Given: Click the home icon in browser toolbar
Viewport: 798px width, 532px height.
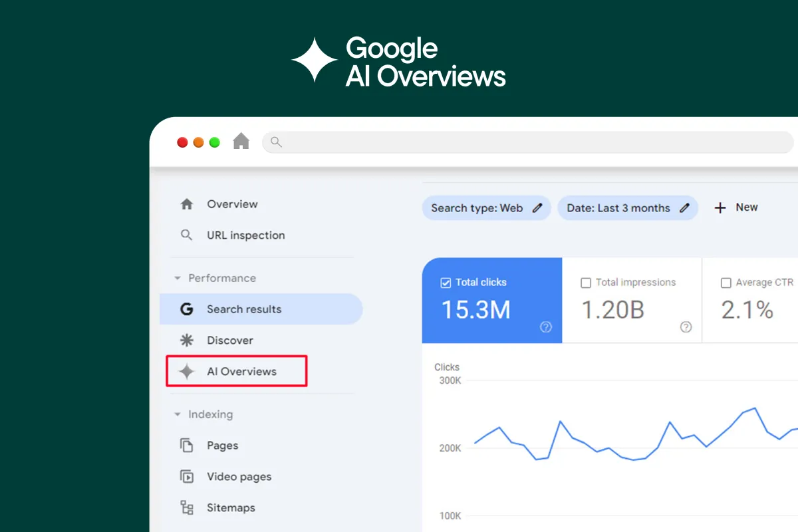Looking at the screenshot, I should coord(241,142).
